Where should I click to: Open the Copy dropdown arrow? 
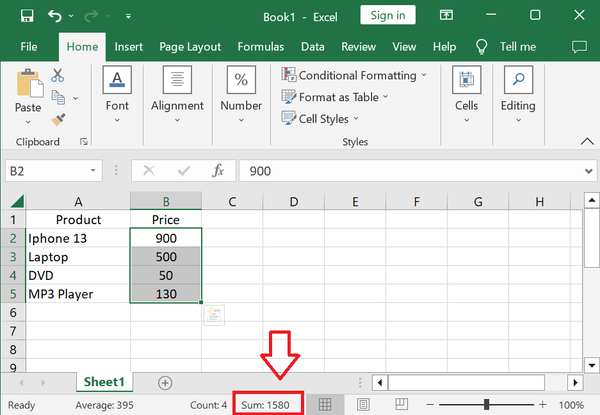pos(76,98)
